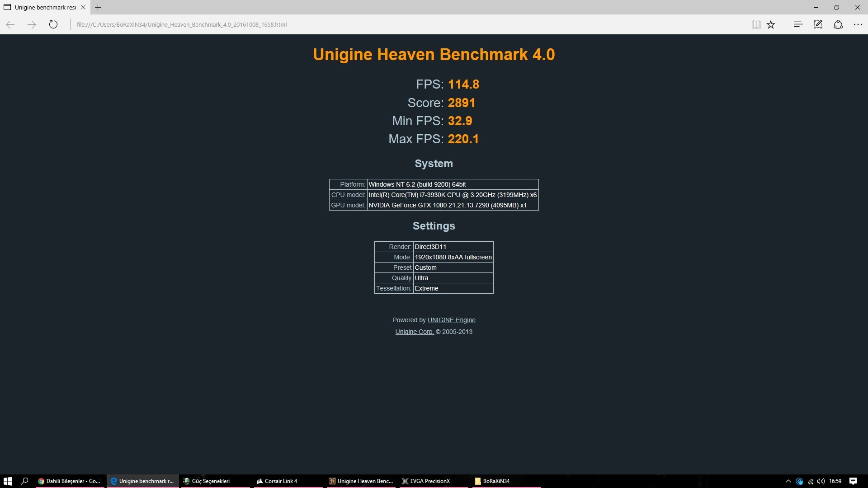
Task: Open taskbar search magnifier
Action: coord(25,481)
